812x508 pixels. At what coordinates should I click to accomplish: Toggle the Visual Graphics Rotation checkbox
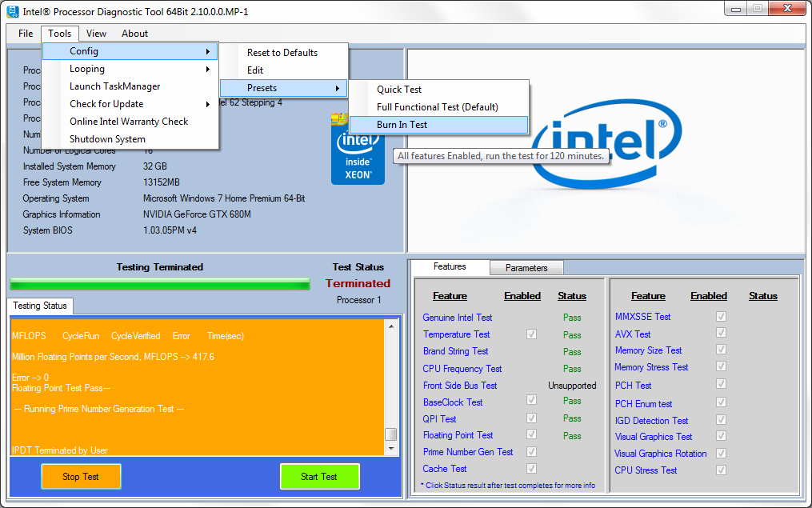[721, 453]
